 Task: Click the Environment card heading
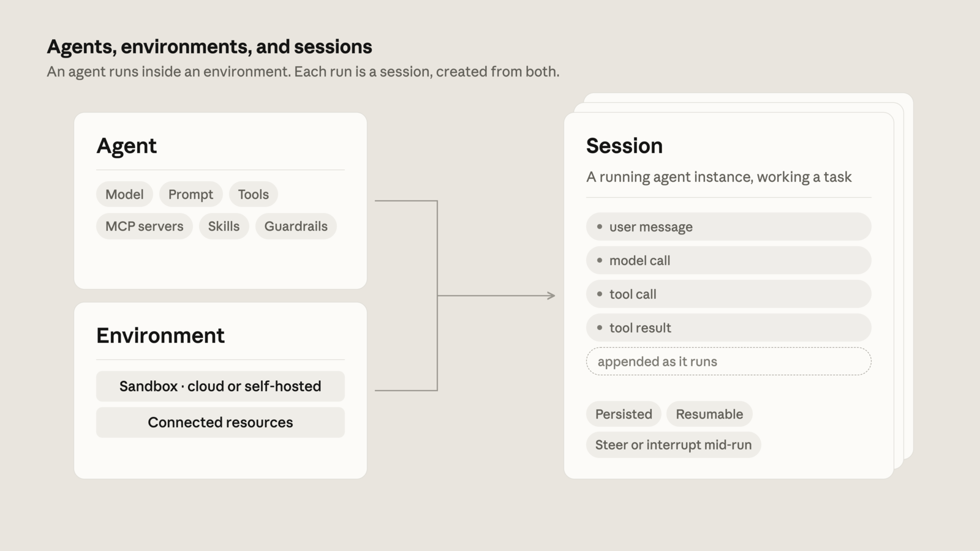tap(160, 335)
